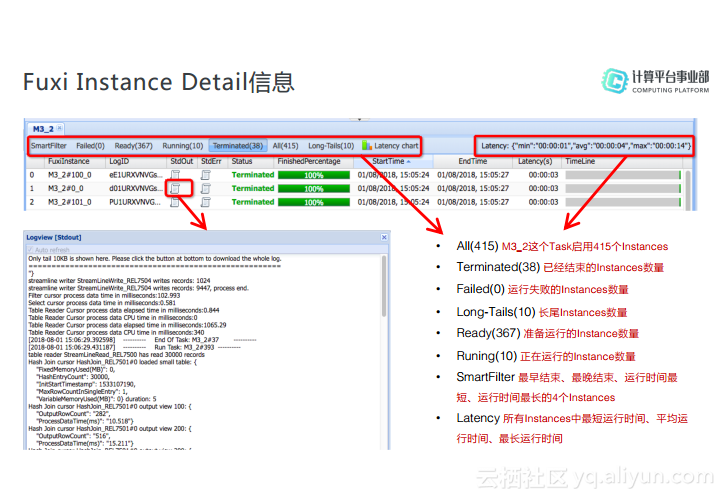This screenshot has width=725, height=500.
Task: Click LogID PU1URXVNVG...
Action: tap(135, 202)
